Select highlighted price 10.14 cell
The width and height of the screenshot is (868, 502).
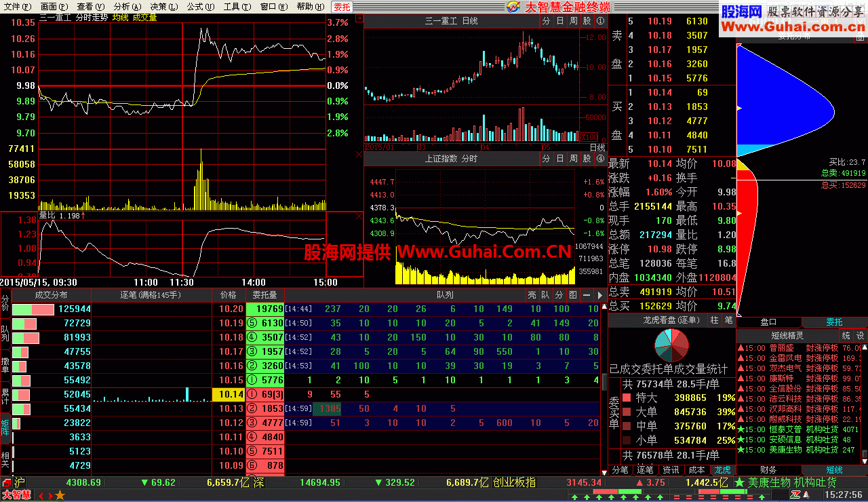(229, 394)
